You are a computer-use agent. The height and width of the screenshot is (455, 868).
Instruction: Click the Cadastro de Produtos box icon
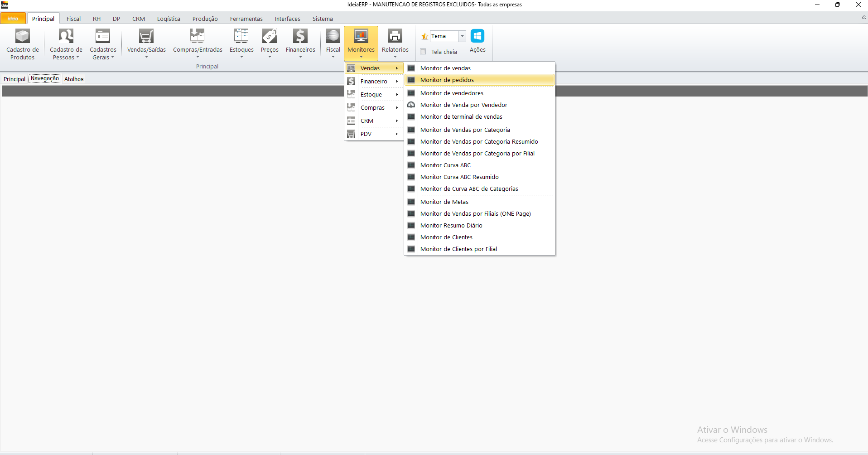click(x=22, y=36)
